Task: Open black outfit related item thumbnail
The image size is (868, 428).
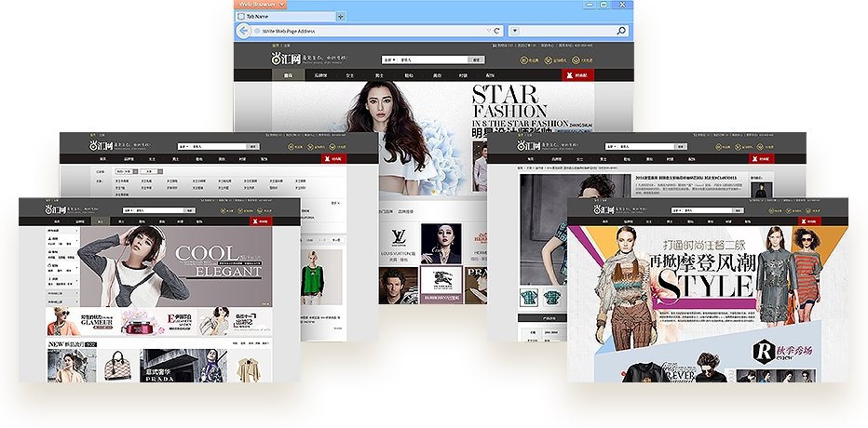Action: coord(762,190)
